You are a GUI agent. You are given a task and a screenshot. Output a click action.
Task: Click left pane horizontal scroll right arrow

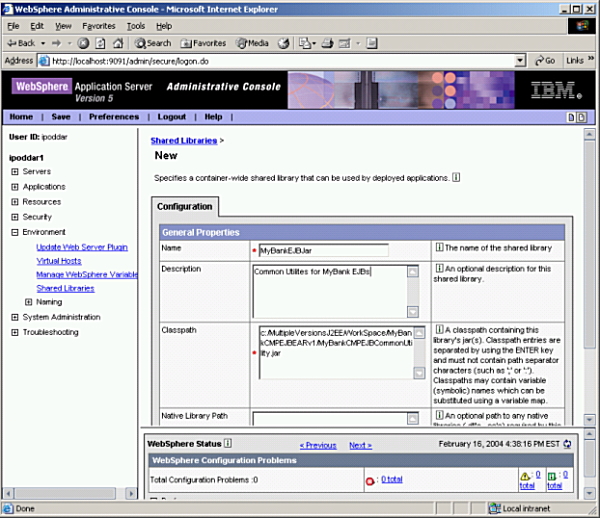click(131, 493)
